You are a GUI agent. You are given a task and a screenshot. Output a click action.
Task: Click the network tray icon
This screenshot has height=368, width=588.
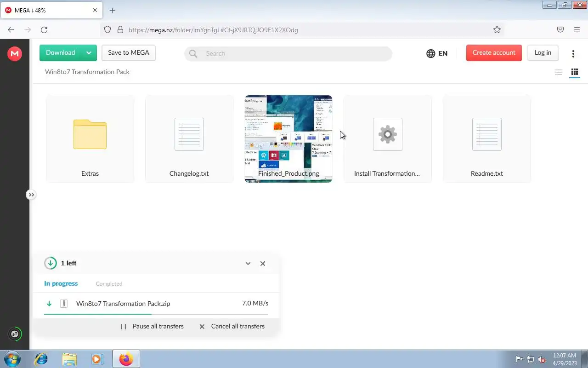pyautogui.click(x=531, y=359)
